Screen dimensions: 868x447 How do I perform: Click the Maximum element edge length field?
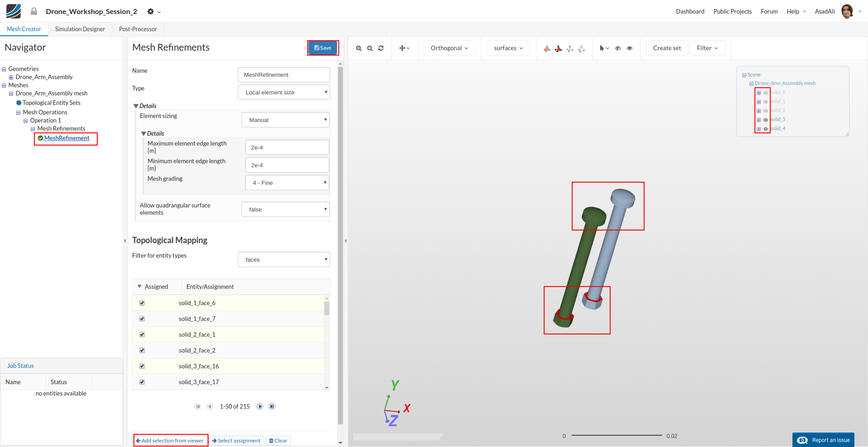pos(287,147)
